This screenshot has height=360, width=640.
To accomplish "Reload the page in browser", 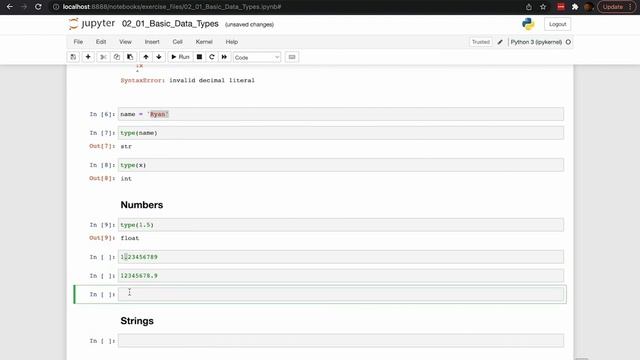I will click(x=38, y=7).
